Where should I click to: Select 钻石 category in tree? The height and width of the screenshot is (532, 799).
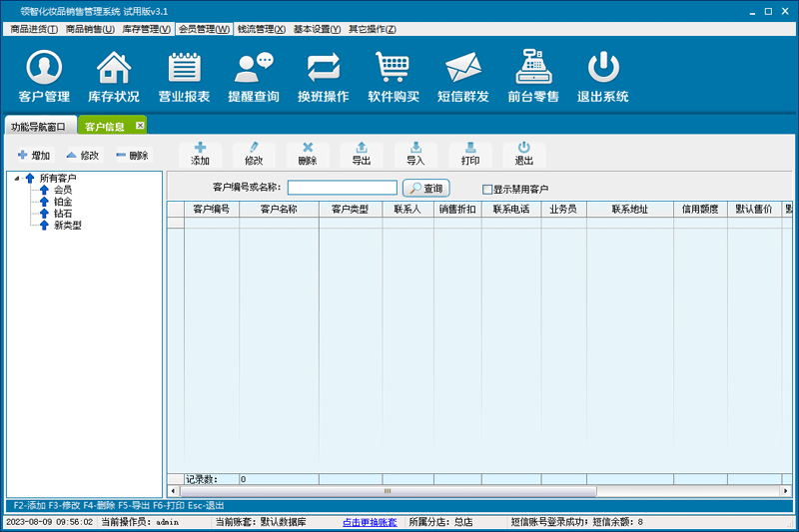63,214
